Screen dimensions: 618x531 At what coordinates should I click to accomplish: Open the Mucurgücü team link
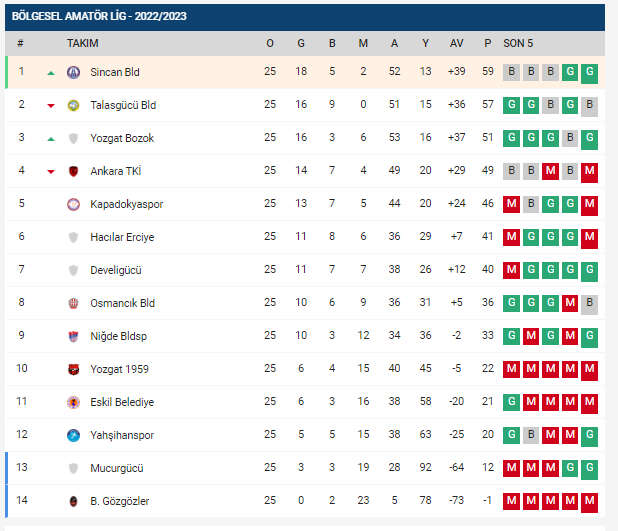pyautogui.click(x=117, y=468)
